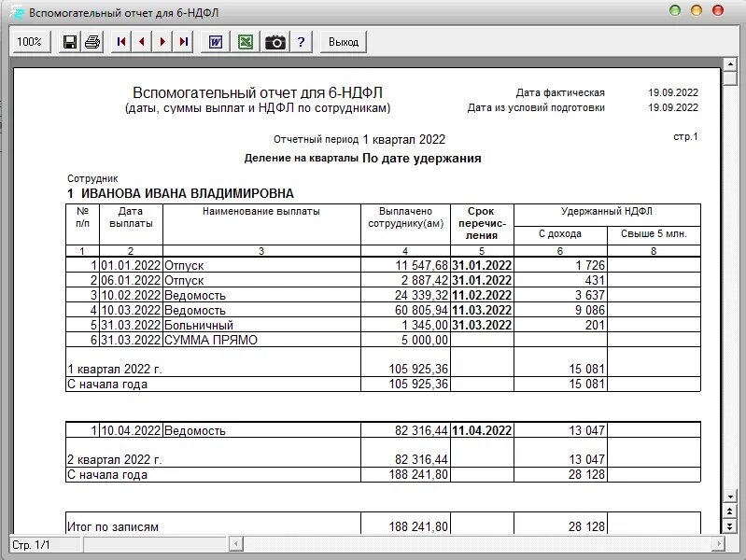This screenshot has width=746, height=560.
Task: Click Отчетный период 1 квартал 2022 text
Action: coord(359,139)
